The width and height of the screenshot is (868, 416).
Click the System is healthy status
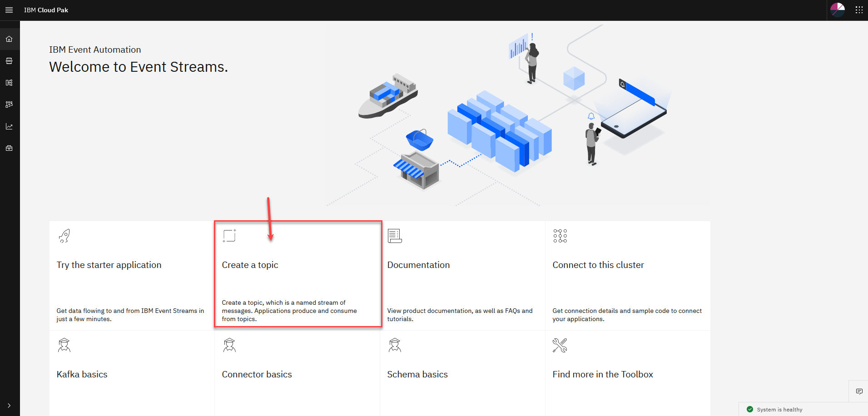[779, 409]
